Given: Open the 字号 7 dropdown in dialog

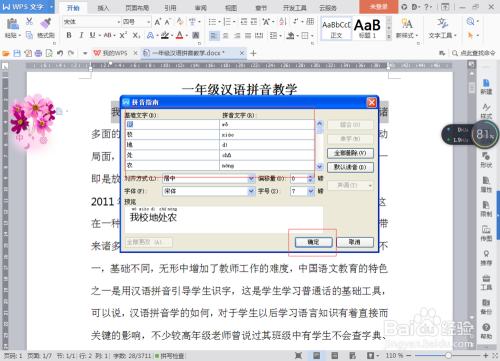Looking at the screenshot, I should [311, 191].
